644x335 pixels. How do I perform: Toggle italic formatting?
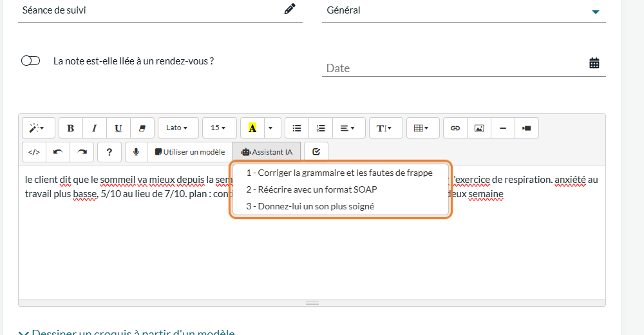(95, 128)
